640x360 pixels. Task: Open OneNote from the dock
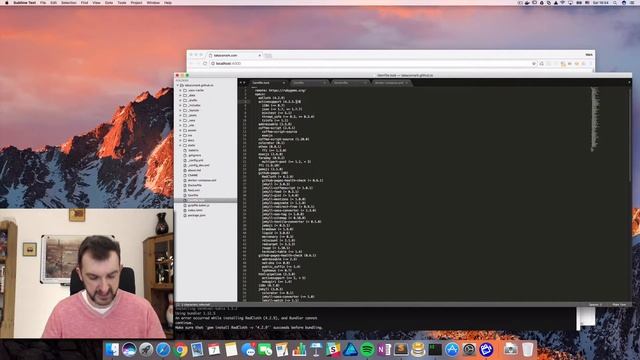pyautogui.click(x=384, y=349)
